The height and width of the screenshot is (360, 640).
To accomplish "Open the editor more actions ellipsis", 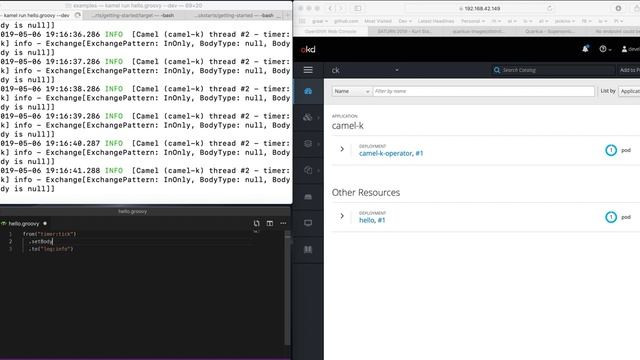I will click(283, 223).
